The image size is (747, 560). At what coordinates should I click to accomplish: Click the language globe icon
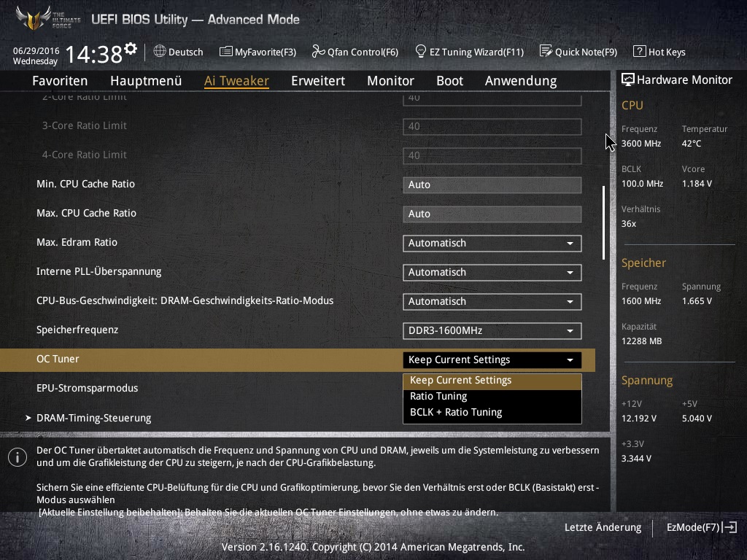tap(160, 52)
